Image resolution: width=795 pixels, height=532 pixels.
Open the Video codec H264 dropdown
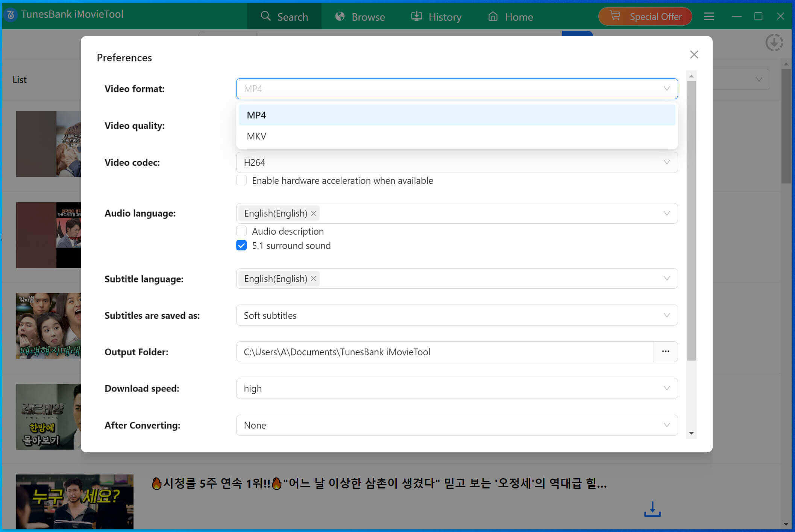[457, 162]
